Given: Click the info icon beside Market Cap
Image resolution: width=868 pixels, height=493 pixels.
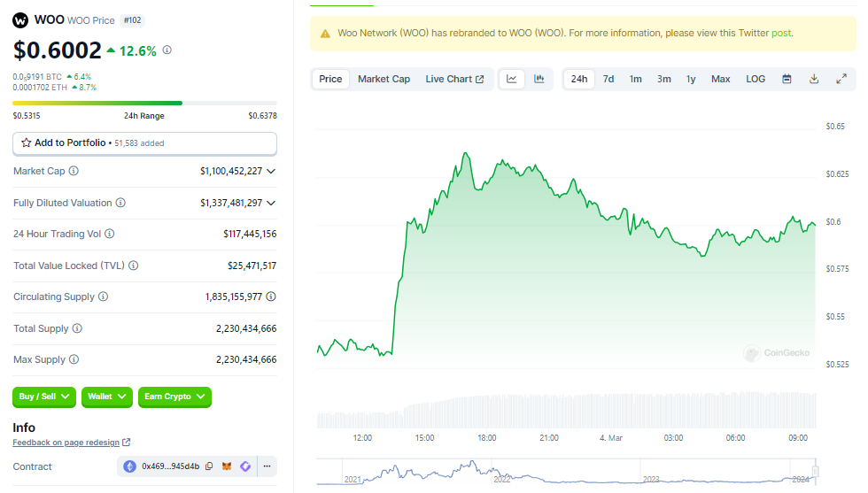Looking at the screenshot, I should click(x=74, y=171).
